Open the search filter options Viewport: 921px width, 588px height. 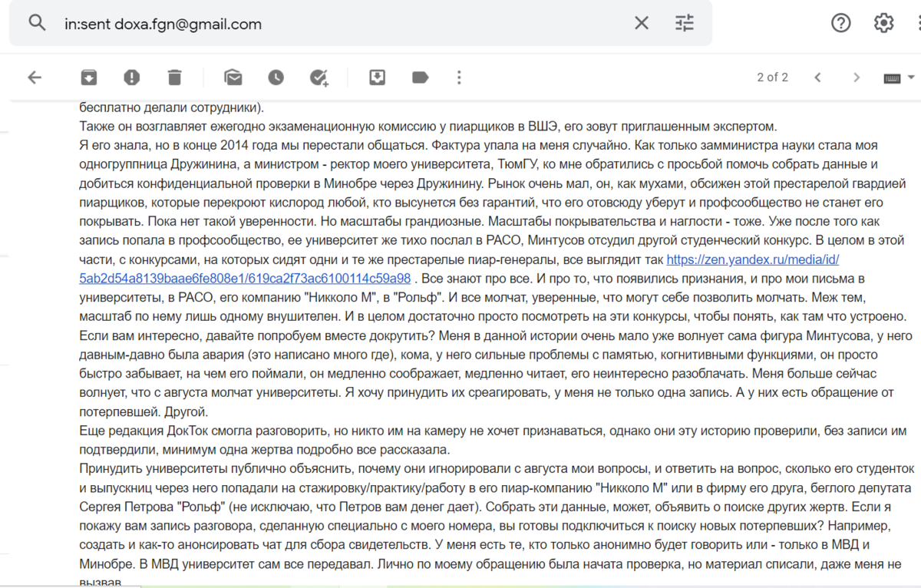click(x=684, y=23)
